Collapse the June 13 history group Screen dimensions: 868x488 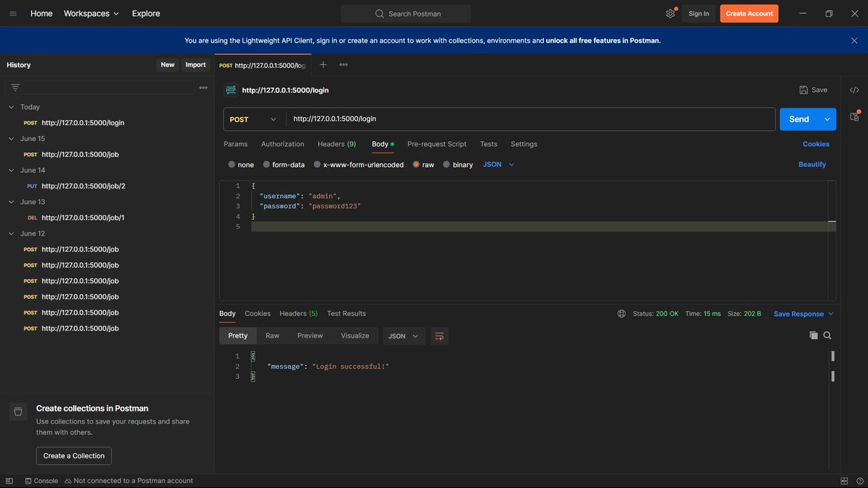tap(11, 202)
